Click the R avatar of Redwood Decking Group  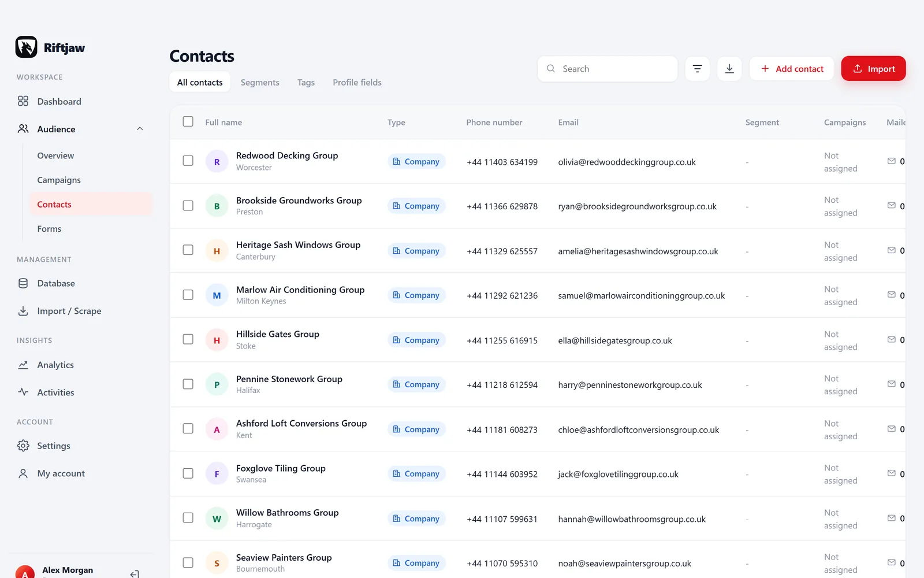[217, 162]
